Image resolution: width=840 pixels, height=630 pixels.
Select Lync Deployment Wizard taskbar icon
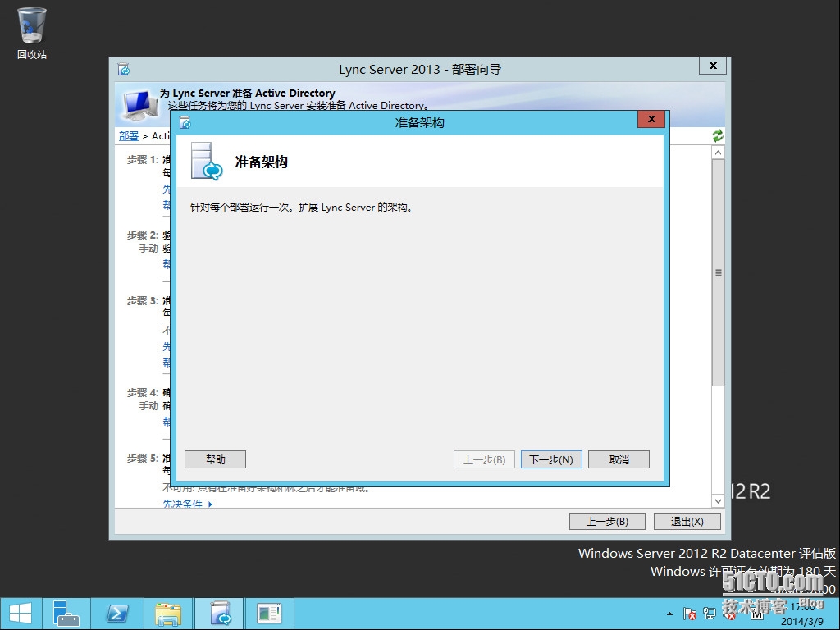(x=220, y=614)
